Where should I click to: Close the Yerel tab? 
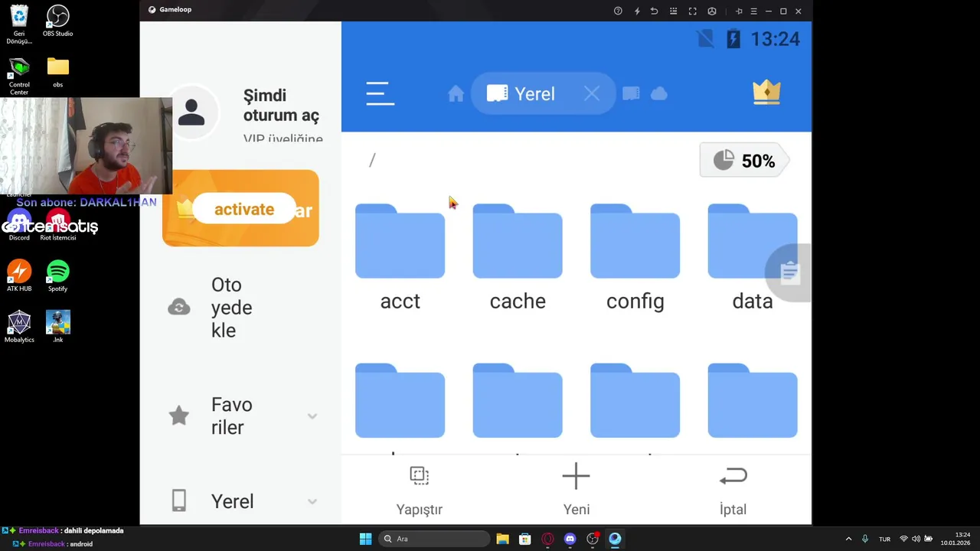tap(591, 93)
